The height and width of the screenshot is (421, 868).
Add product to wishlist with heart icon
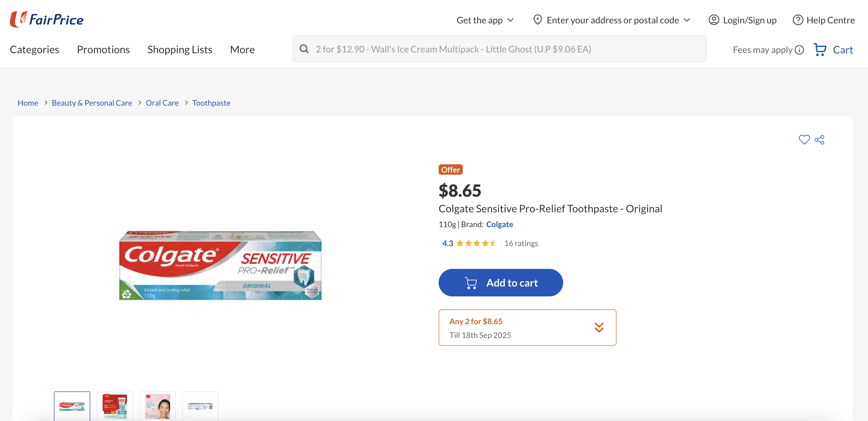pyautogui.click(x=804, y=139)
